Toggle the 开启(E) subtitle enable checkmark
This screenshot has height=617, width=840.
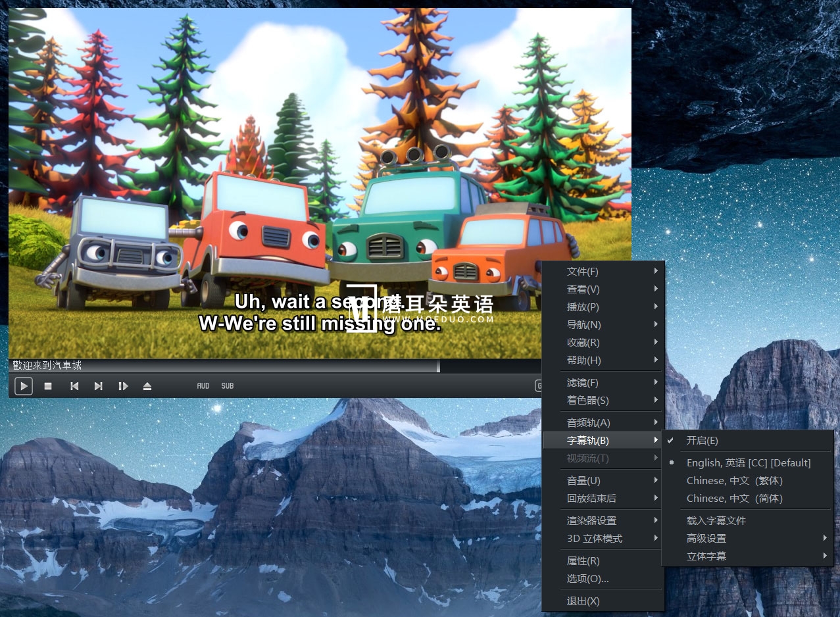coord(702,441)
